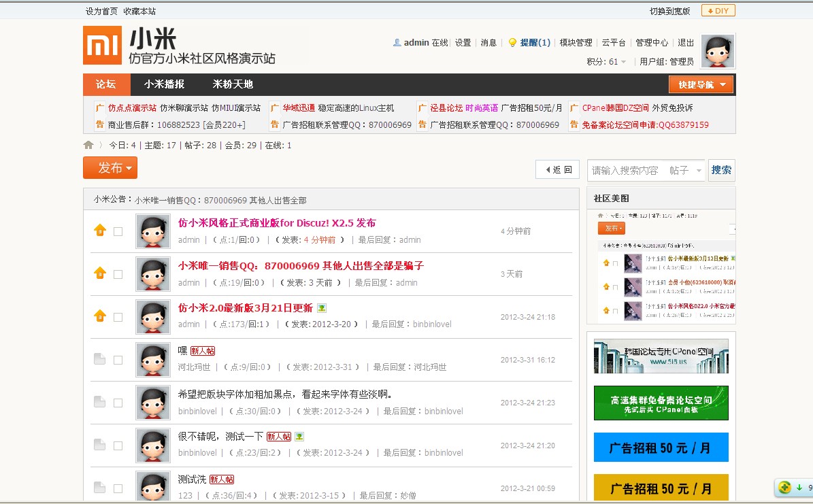813x504 pixels.
Task: Click the yellow 广告招租 50 元/月 banner
Action: [661, 488]
